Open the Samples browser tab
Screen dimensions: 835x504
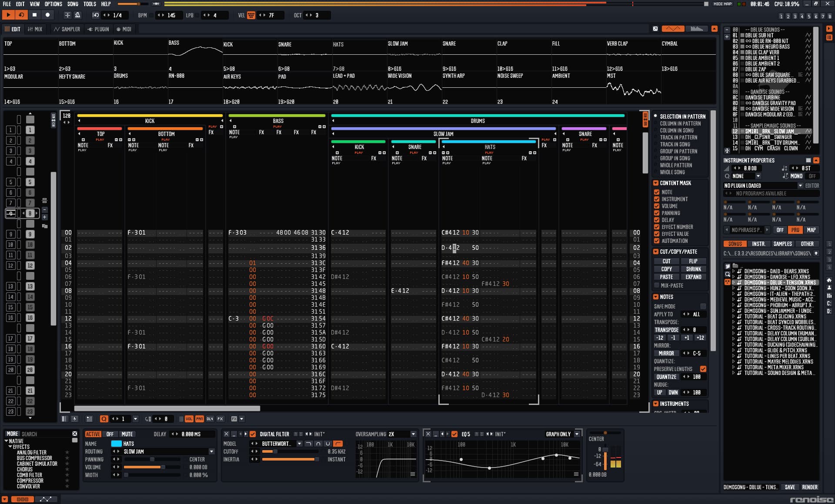tap(782, 244)
